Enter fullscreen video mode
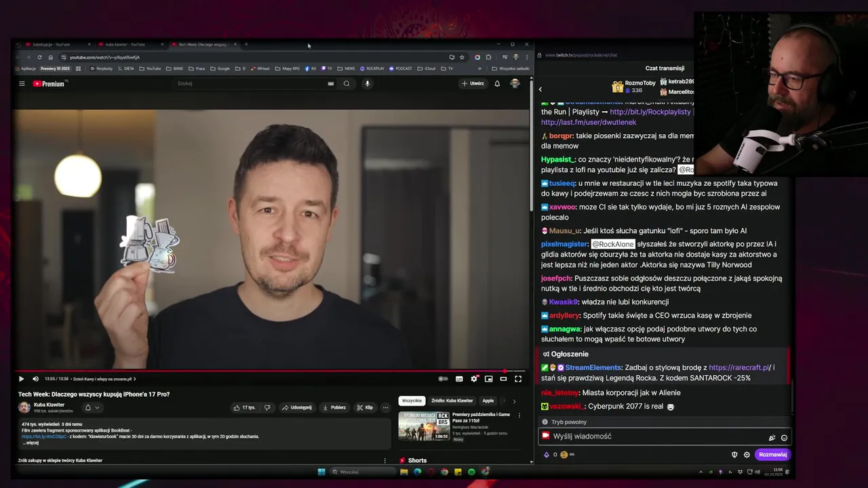 (x=518, y=379)
